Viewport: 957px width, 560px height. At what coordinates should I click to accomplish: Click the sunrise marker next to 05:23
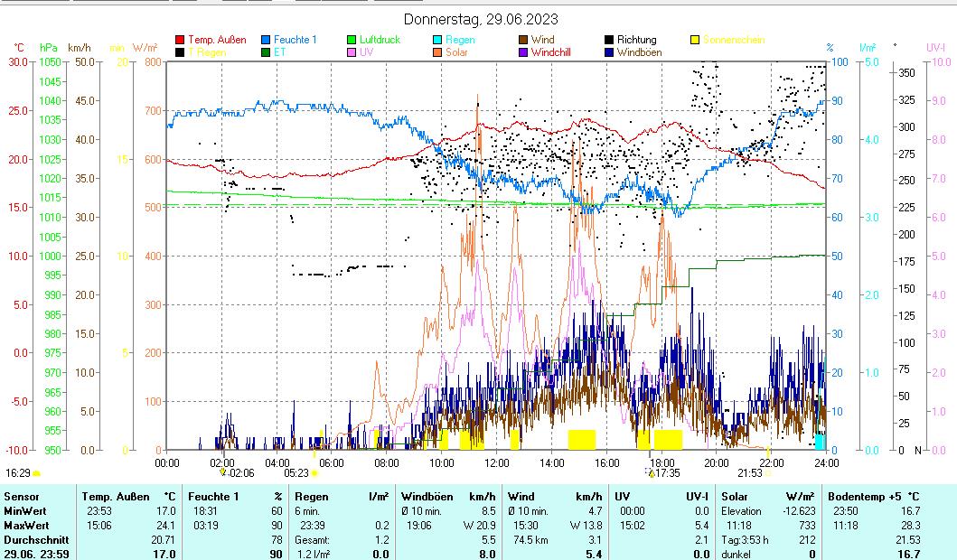(x=314, y=472)
